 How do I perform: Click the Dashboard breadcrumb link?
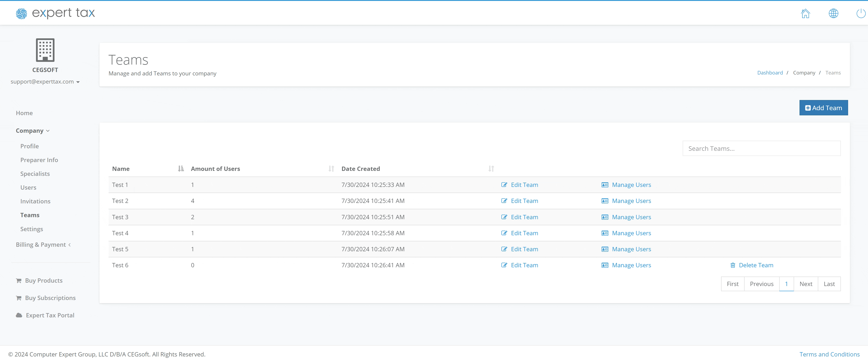click(770, 73)
